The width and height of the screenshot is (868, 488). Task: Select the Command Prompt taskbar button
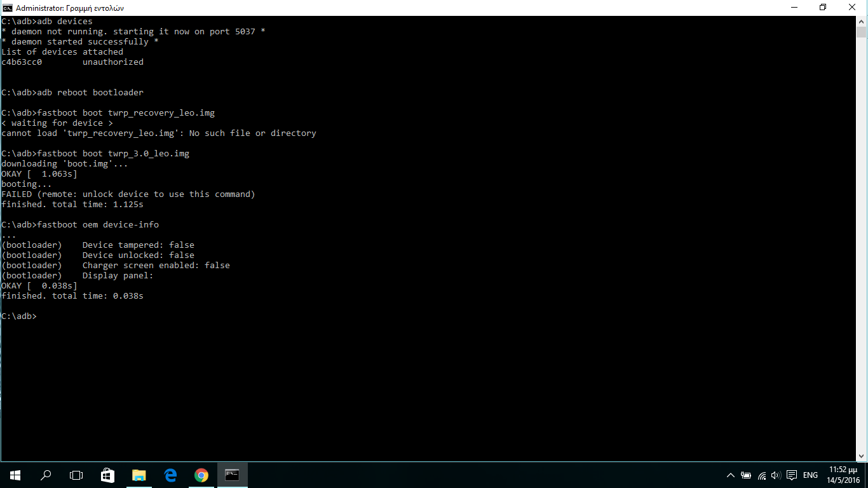point(232,475)
